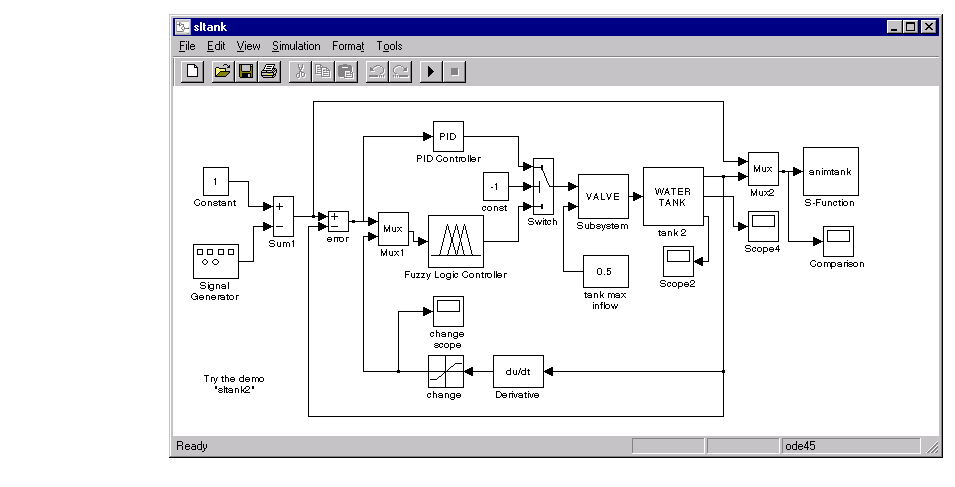Open the File menu
Viewport: 955px width, 487px height.
187,46
